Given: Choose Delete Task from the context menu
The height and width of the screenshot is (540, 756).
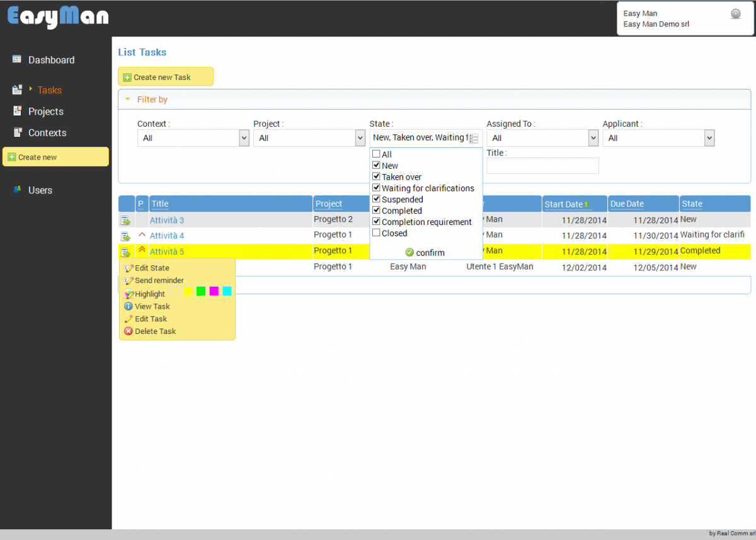Looking at the screenshot, I should tap(150, 331).
